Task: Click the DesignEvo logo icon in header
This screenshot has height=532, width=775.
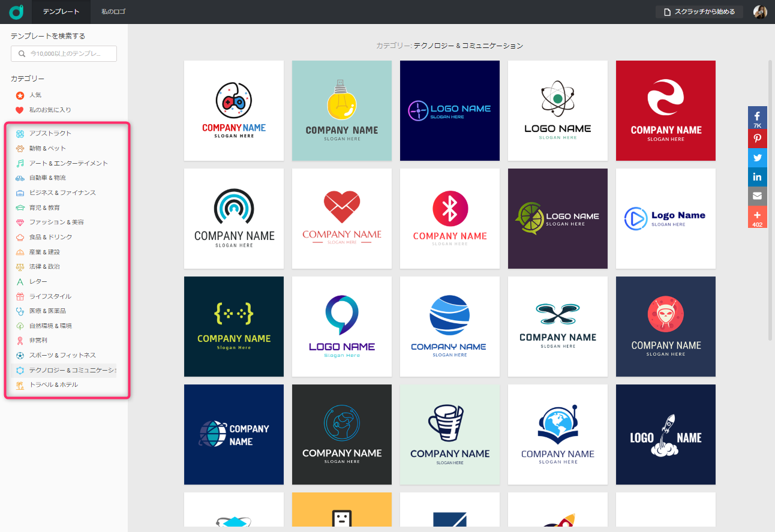Action: point(16,11)
